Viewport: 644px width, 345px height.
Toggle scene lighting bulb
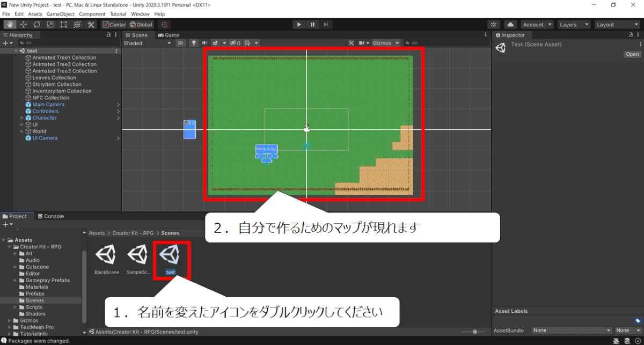click(x=194, y=43)
